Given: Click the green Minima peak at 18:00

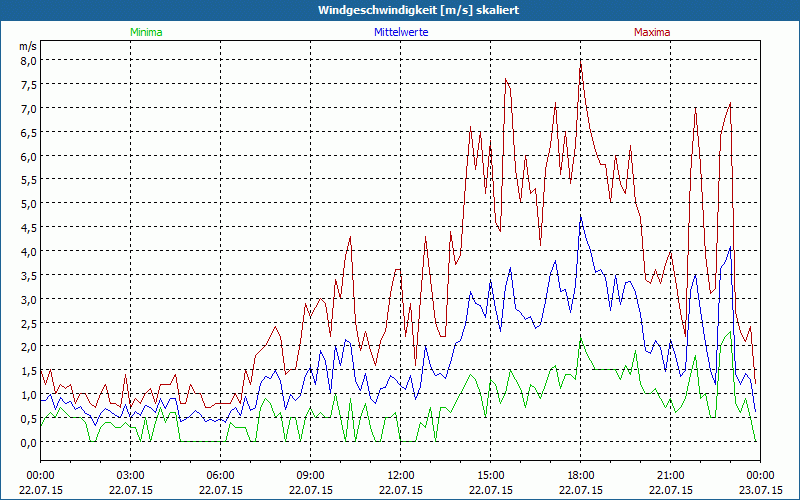Looking at the screenshot, I should coord(581,338).
